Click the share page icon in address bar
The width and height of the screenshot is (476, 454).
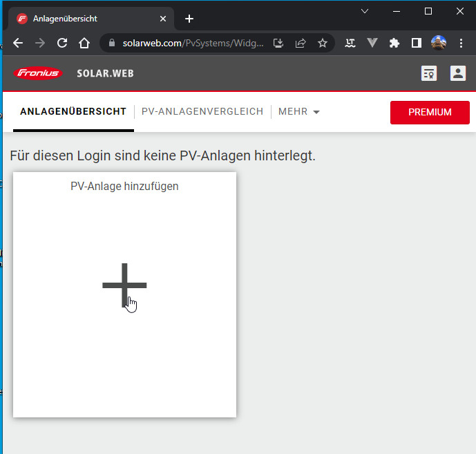tap(301, 43)
